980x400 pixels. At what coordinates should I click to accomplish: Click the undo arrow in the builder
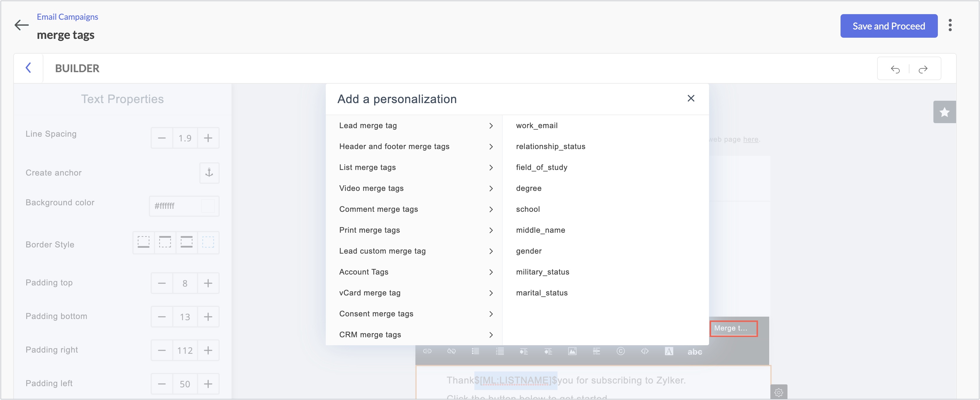895,69
